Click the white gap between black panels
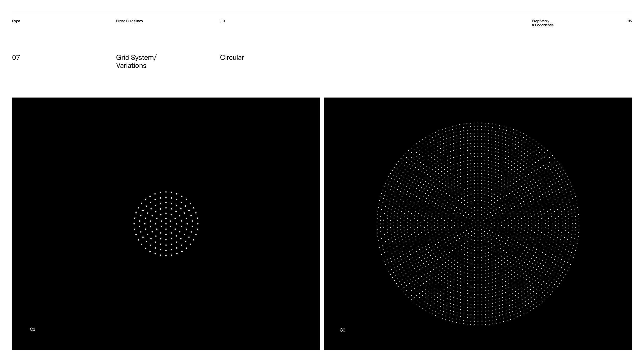Image resolution: width=644 pixels, height=362 pixels. click(x=322, y=224)
